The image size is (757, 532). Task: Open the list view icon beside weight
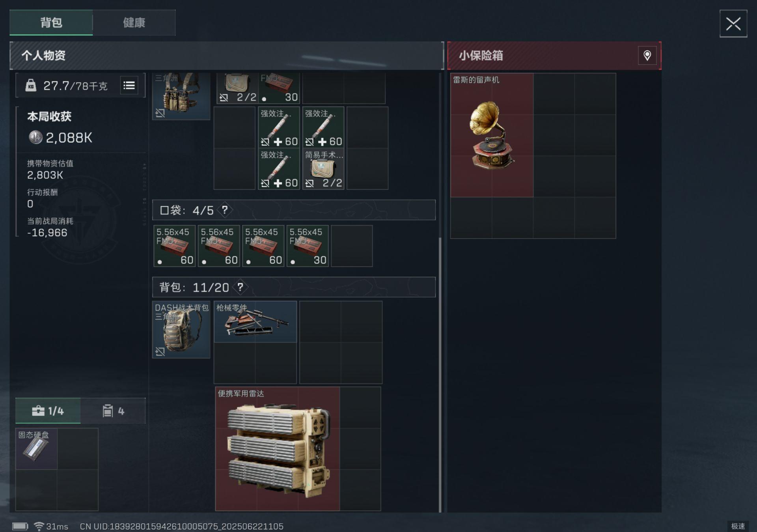click(x=129, y=85)
